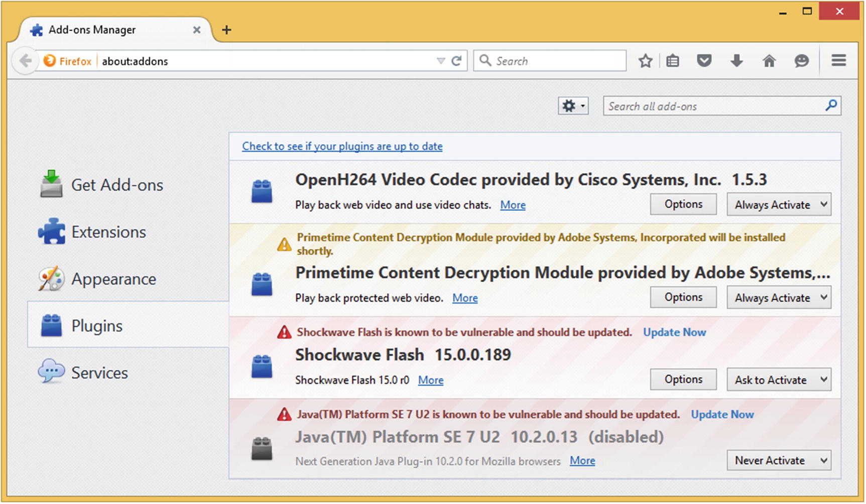Screen dimensions: 866x504
Task: Click the Shockwave Flash plugin brick icon
Action: tap(262, 366)
